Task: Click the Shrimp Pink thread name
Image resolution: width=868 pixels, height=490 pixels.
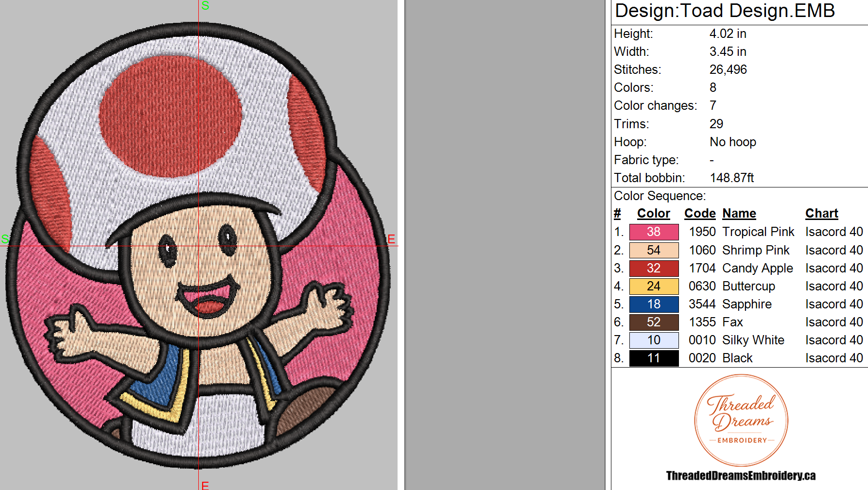Action: (756, 250)
